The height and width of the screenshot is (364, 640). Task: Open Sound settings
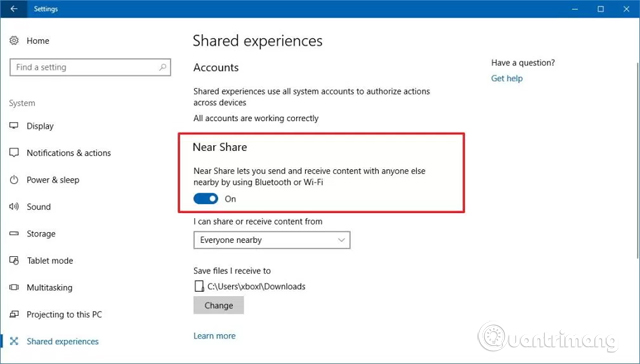(39, 206)
